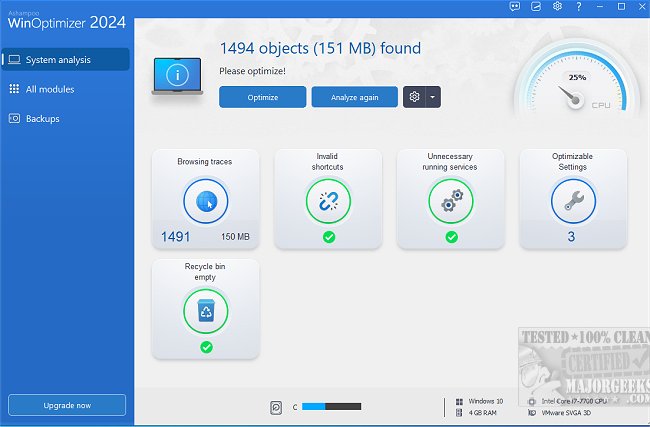Click the Browsing traces card title
Screen dimensions: 650x427
[x=205, y=162]
